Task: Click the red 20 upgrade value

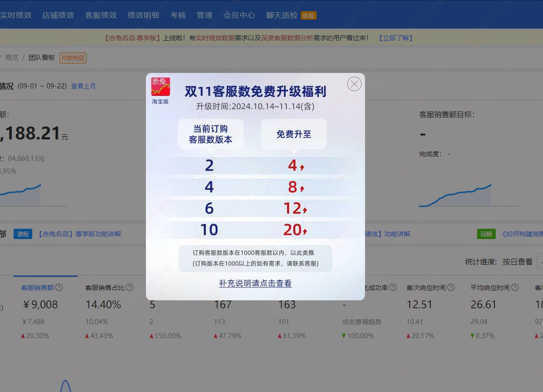Action: pos(295,230)
